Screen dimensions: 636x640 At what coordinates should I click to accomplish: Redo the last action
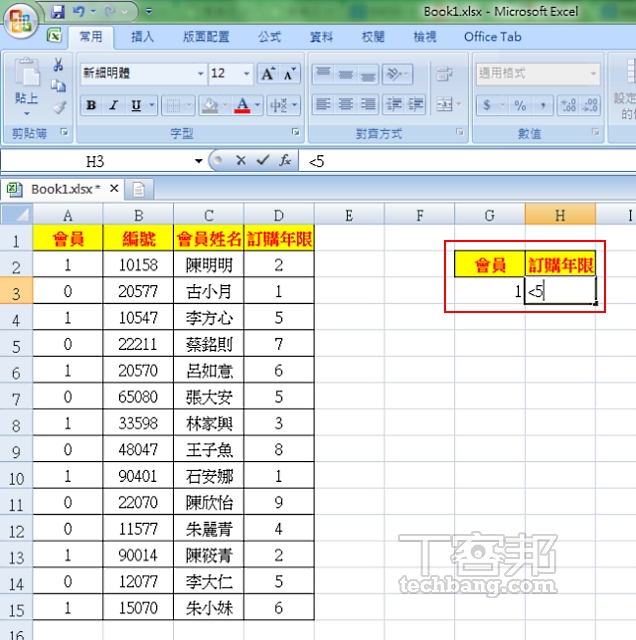pos(110,11)
